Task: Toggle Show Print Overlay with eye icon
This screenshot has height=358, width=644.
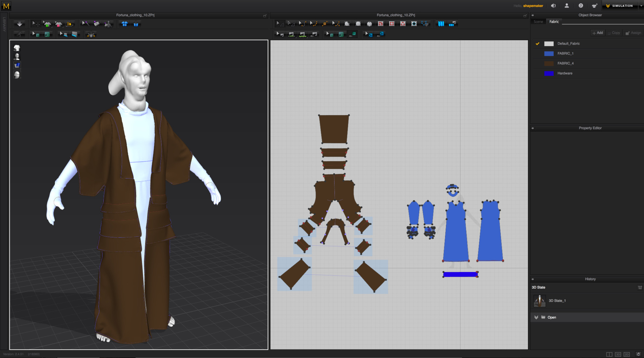Action: [380, 34]
